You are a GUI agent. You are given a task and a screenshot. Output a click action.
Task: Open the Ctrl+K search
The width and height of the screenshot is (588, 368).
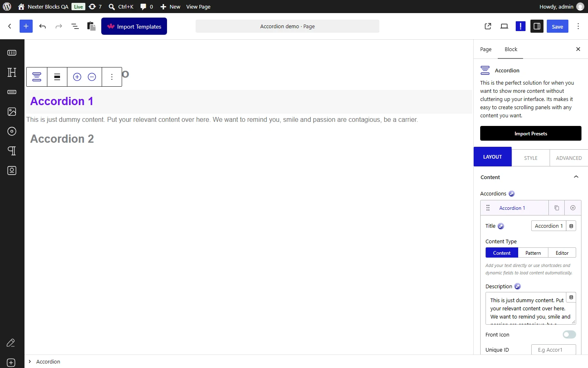[x=121, y=7]
